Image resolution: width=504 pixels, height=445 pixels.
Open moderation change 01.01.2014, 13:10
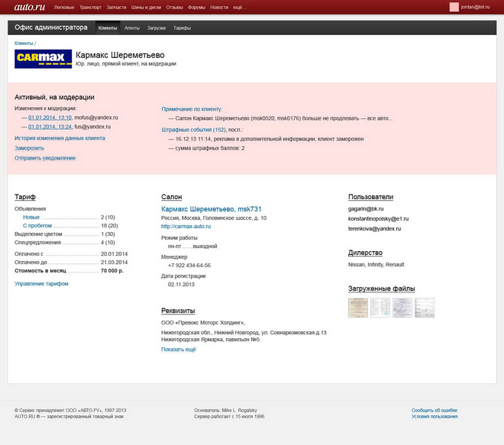click(x=50, y=118)
